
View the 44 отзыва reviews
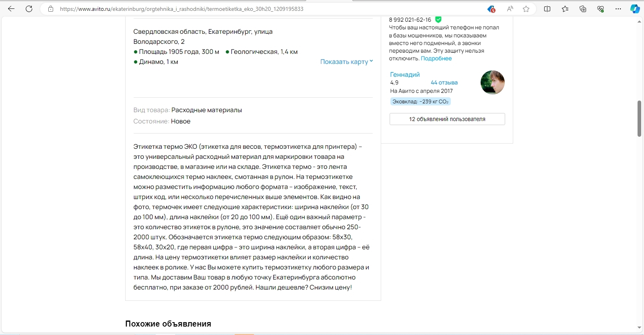tap(444, 82)
